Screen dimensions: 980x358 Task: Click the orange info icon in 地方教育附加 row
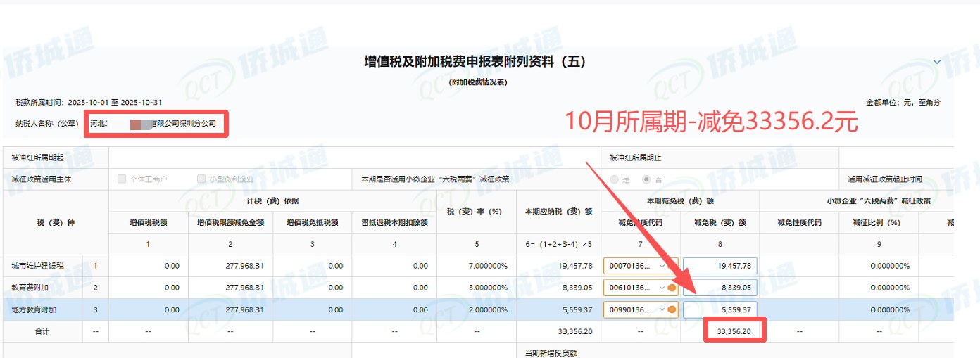click(x=672, y=309)
